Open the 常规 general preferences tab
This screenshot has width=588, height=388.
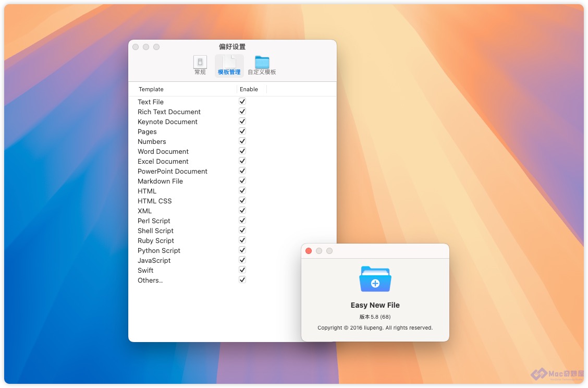(200, 65)
